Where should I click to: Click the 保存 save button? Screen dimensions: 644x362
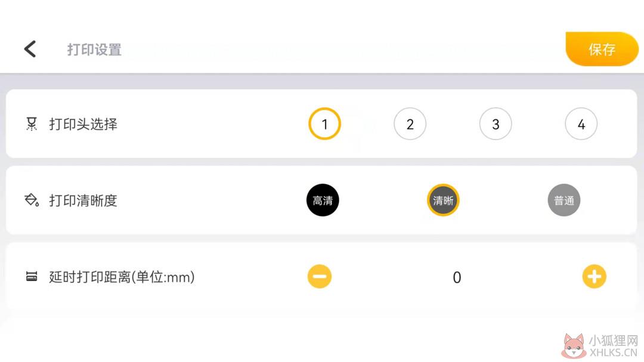(602, 49)
